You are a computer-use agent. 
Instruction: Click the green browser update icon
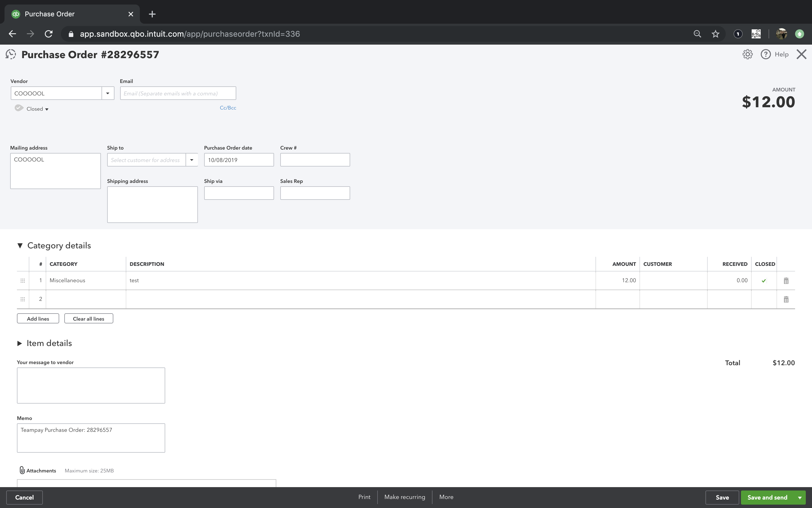point(800,34)
